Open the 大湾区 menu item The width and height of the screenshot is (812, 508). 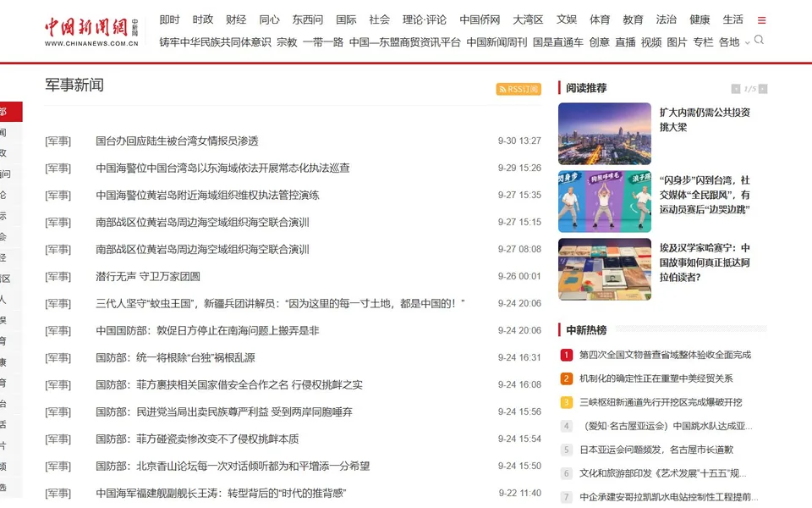tap(528, 19)
